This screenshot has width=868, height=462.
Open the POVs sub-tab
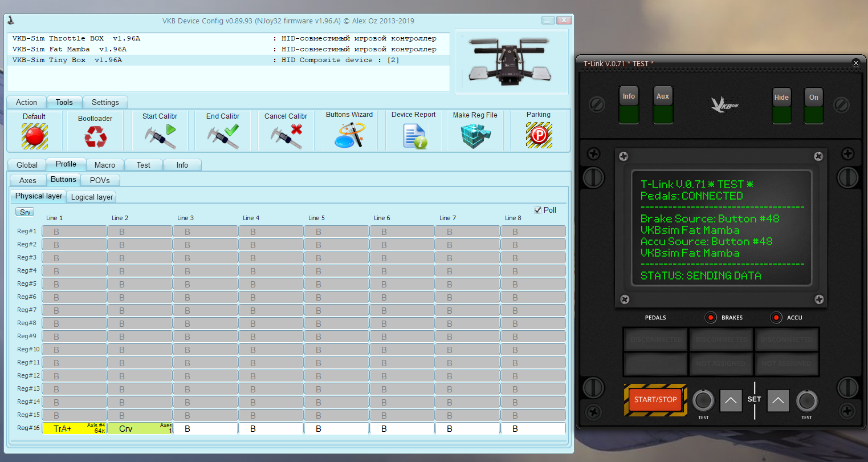[100, 180]
